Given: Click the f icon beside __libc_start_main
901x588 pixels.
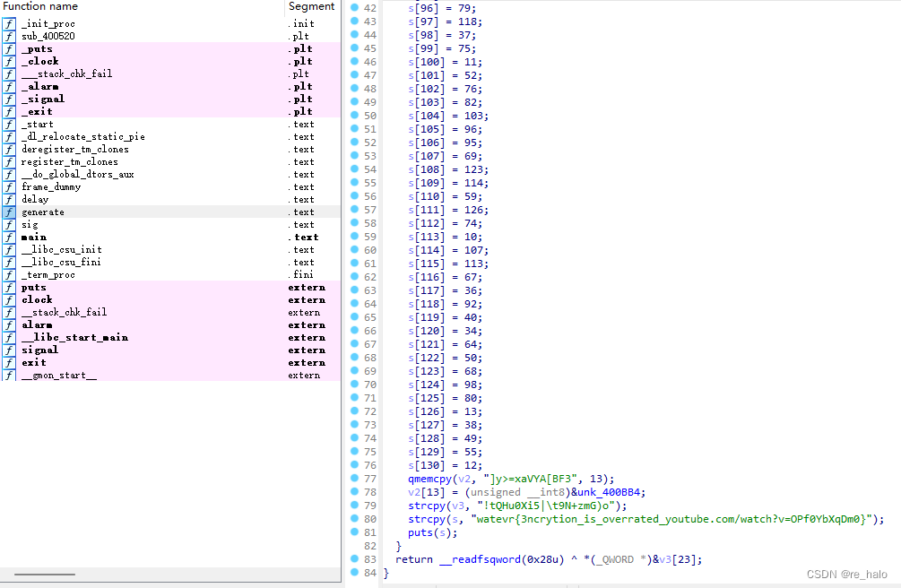Looking at the screenshot, I should (8, 337).
